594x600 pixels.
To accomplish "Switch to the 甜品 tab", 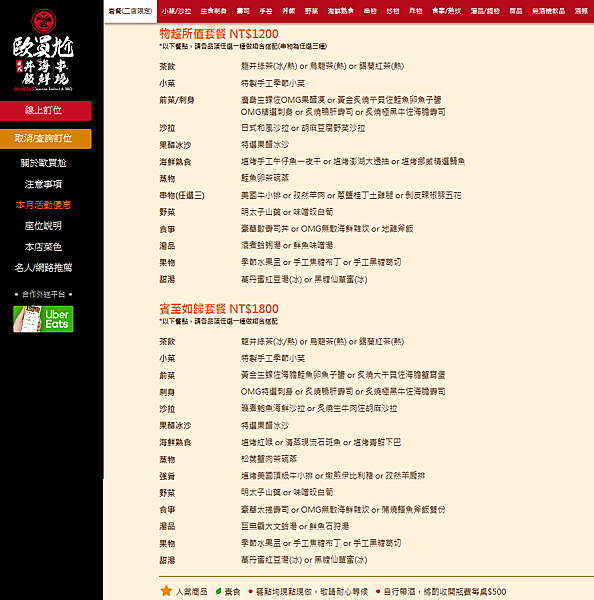I will click(x=516, y=11).
